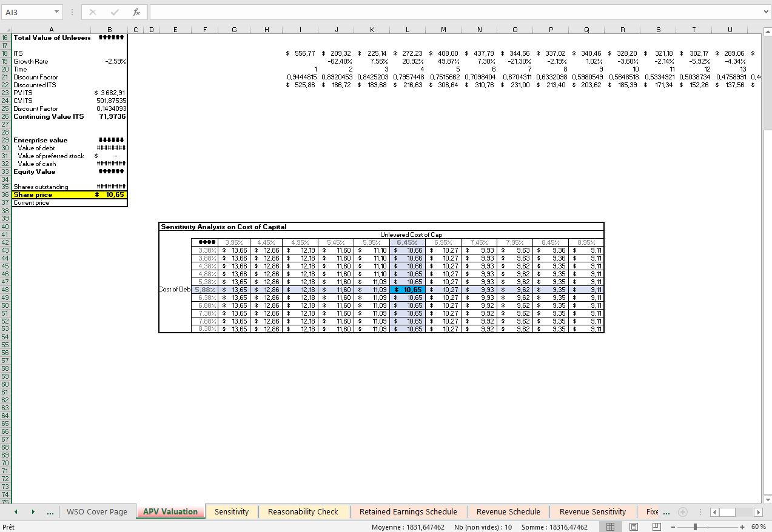
Task: Click the formula bar Enter checkmark icon
Action: (x=115, y=12)
